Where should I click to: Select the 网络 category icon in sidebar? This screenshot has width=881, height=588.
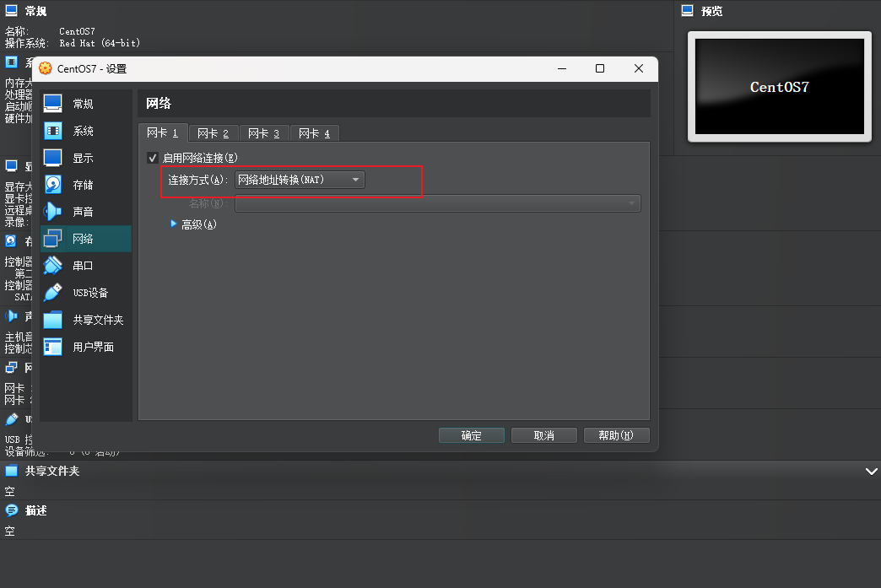[53, 238]
